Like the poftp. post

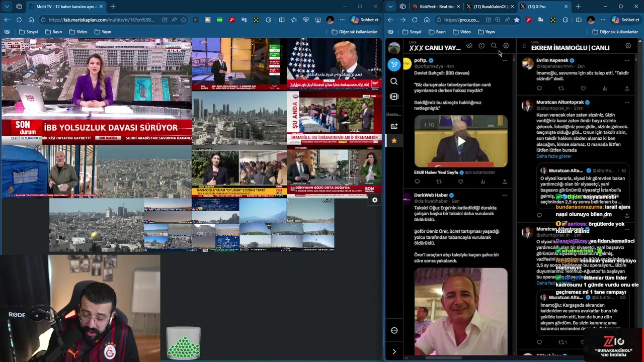[x=461, y=182]
